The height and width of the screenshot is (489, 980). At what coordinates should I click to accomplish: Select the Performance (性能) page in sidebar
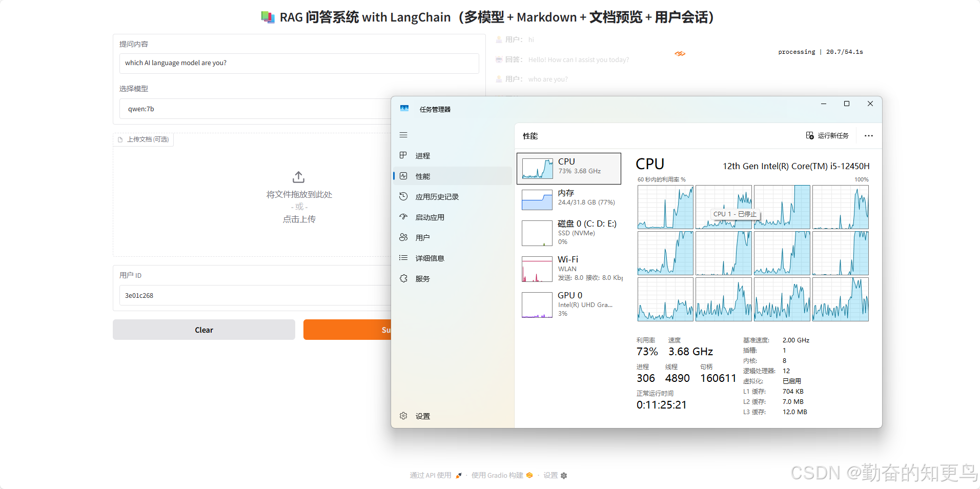452,176
